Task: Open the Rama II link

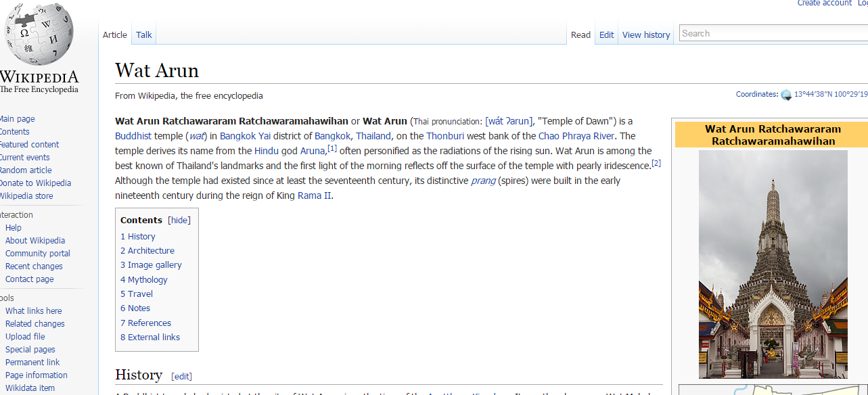Action: 314,195
